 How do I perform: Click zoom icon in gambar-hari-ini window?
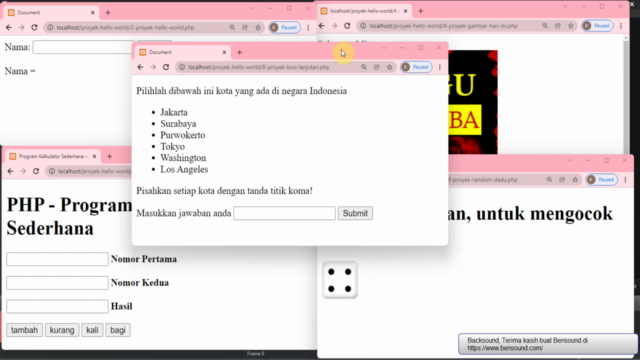(545, 26)
